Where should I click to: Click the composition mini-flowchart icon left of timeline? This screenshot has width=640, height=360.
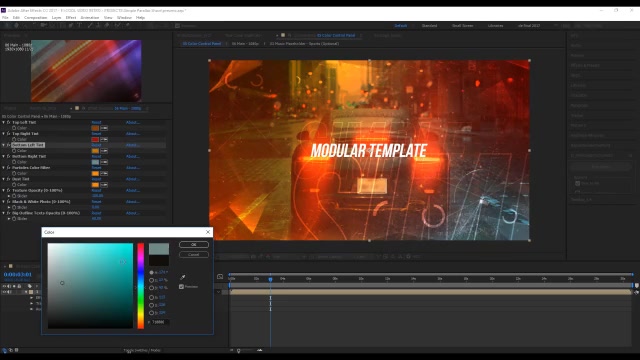pyautogui.click(x=220, y=277)
